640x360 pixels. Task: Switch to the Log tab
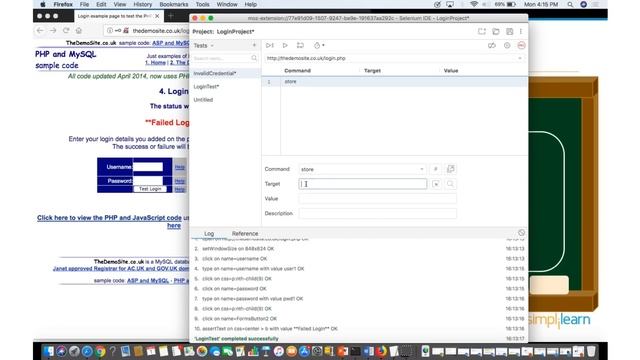[209, 233]
